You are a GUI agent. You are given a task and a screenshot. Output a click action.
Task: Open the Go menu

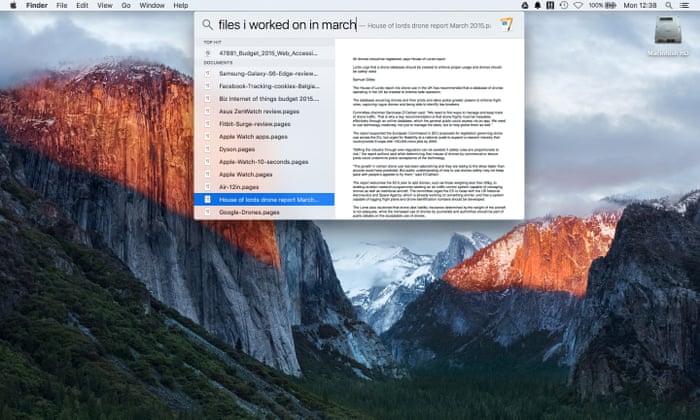[x=125, y=5]
